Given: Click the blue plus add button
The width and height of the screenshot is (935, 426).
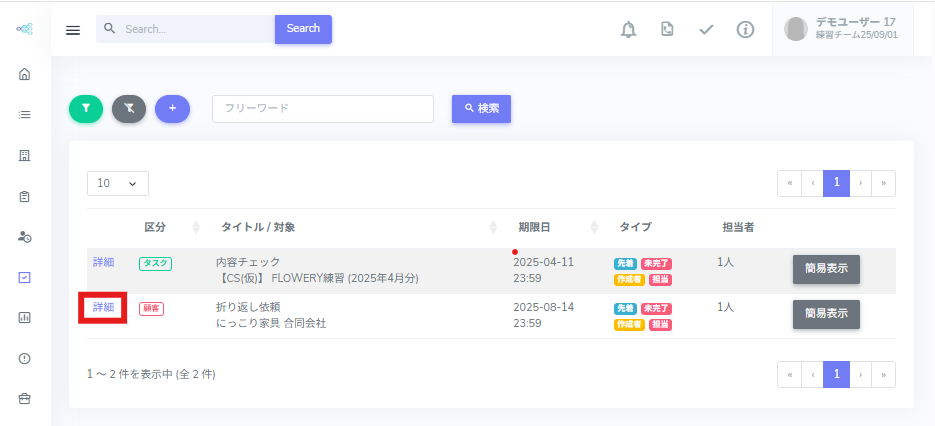Looking at the screenshot, I should pos(172,108).
